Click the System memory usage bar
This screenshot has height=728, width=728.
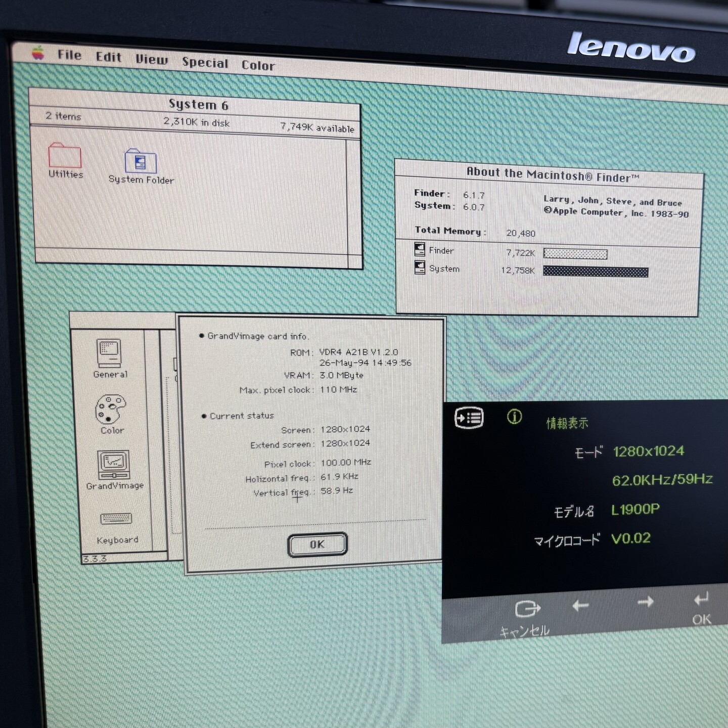(x=596, y=272)
